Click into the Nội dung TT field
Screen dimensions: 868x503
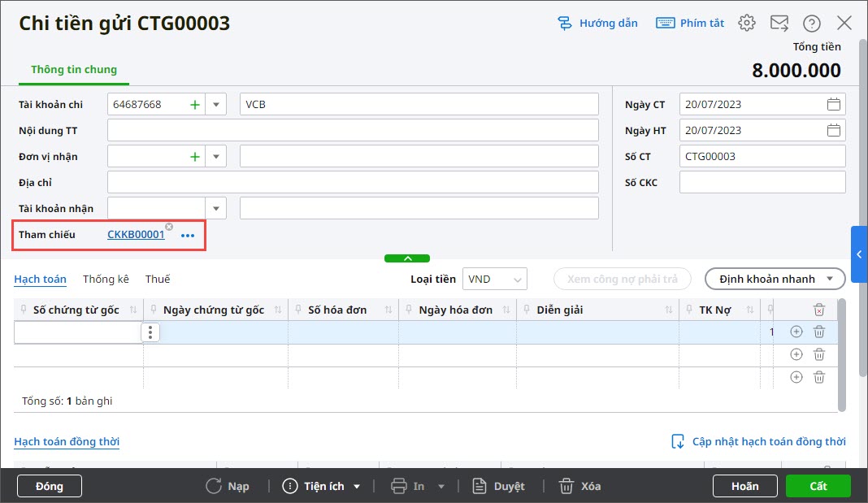point(353,131)
